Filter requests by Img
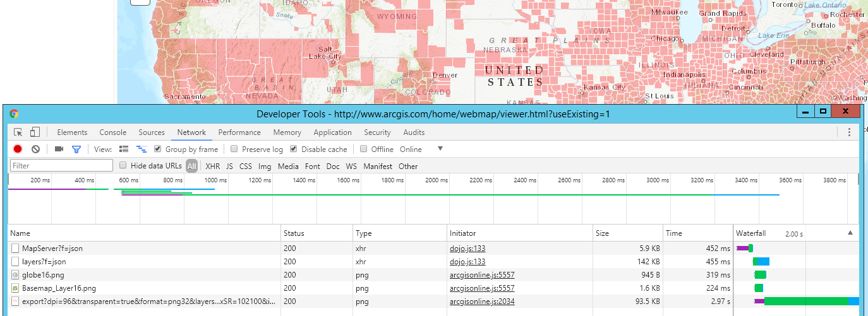The height and width of the screenshot is (316, 868). tap(265, 167)
